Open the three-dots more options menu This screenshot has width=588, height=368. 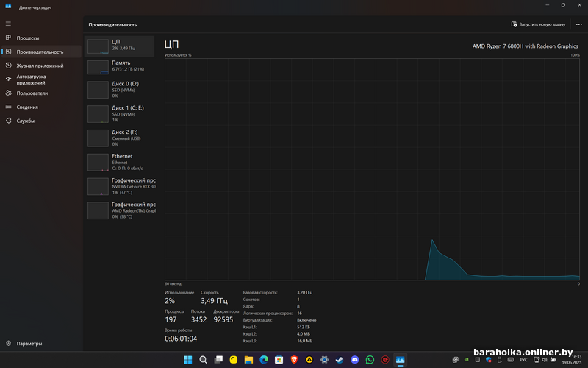coord(578,24)
